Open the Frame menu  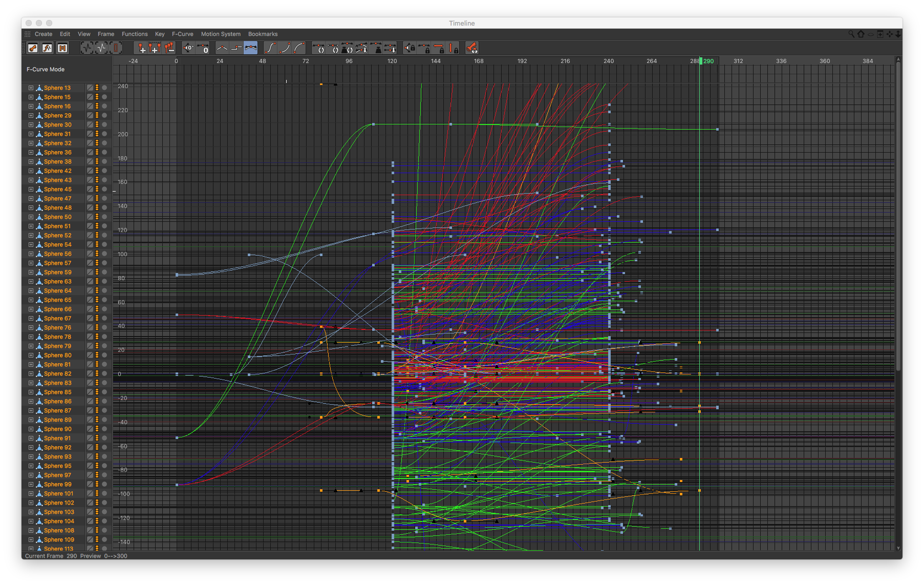click(106, 34)
